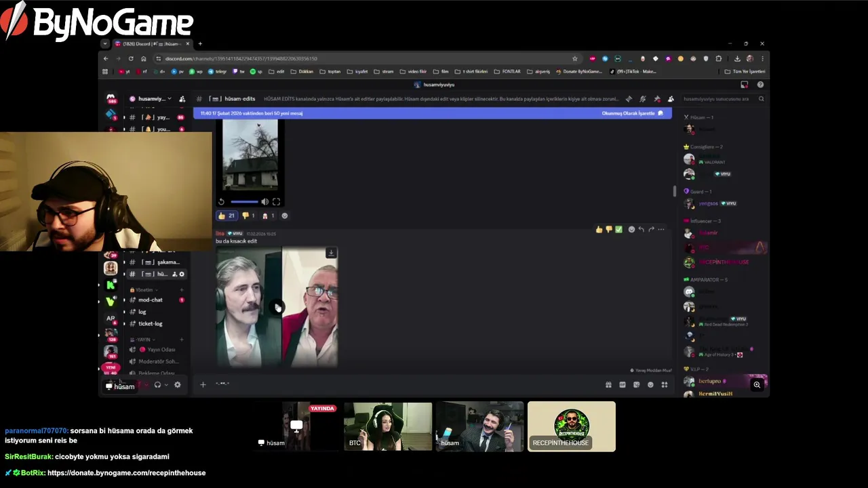Image resolution: width=868 pixels, height=488 pixels.
Task: Bookmark this page star icon
Action: click(575, 58)
